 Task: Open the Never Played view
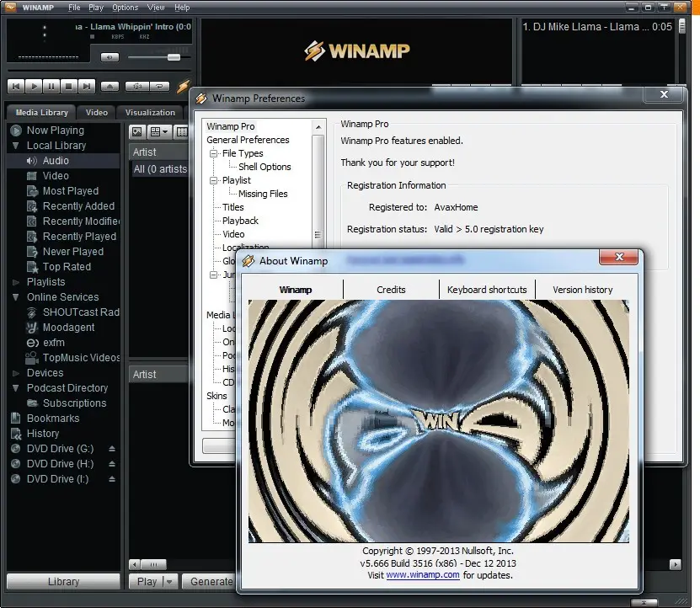73,252
